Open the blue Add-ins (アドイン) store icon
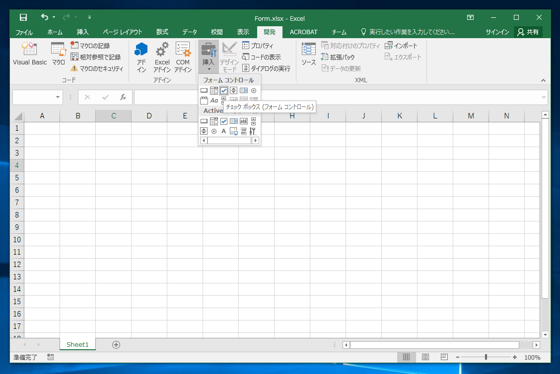560x374 pixels. pos(141,57)
